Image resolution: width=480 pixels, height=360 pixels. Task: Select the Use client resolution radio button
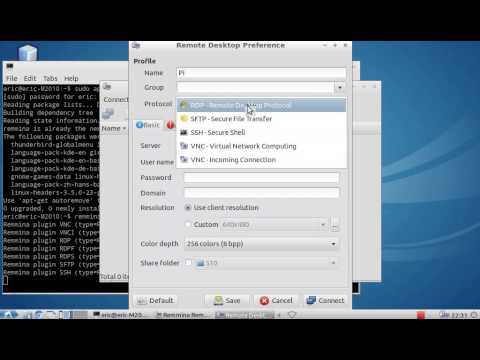[188, 208]
